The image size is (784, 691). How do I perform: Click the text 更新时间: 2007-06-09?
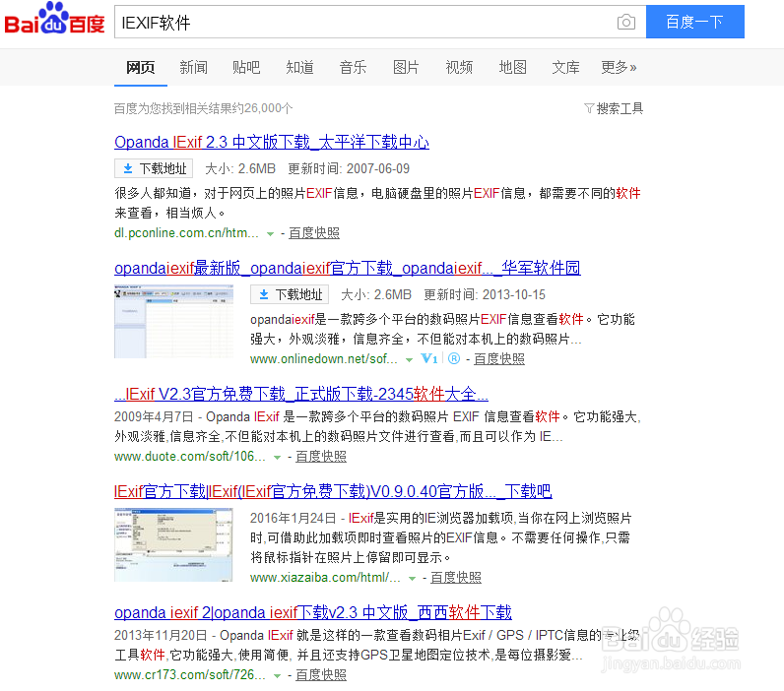(349, 169)
